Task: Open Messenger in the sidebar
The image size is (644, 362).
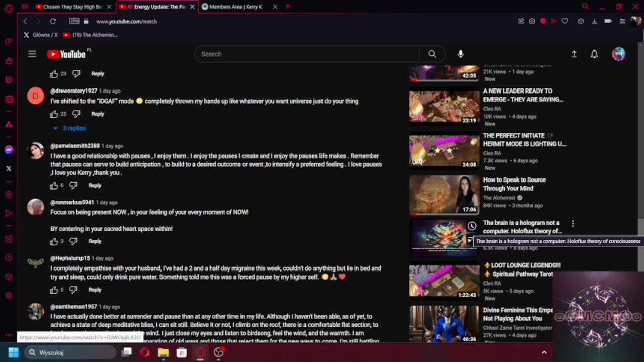Action: [x=9, y=150]
